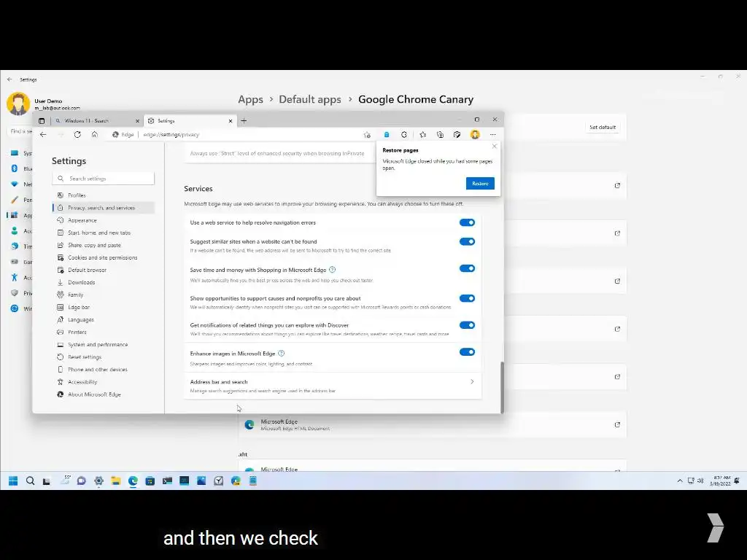
Task: Open help icon beside Enhance images
Action: 281,354
